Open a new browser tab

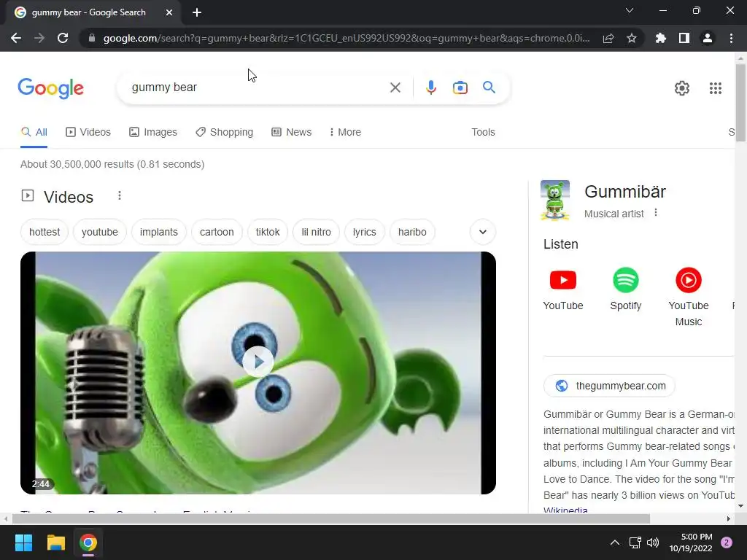coord(197,12)
